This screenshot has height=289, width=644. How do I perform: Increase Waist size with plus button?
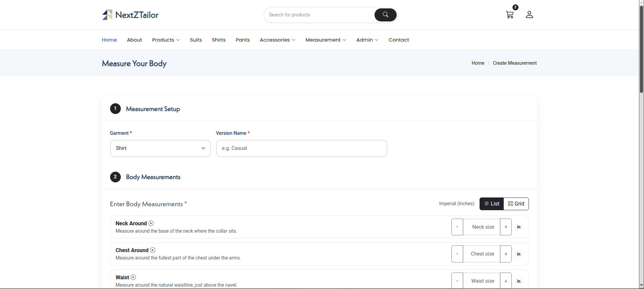click(506, 281)
